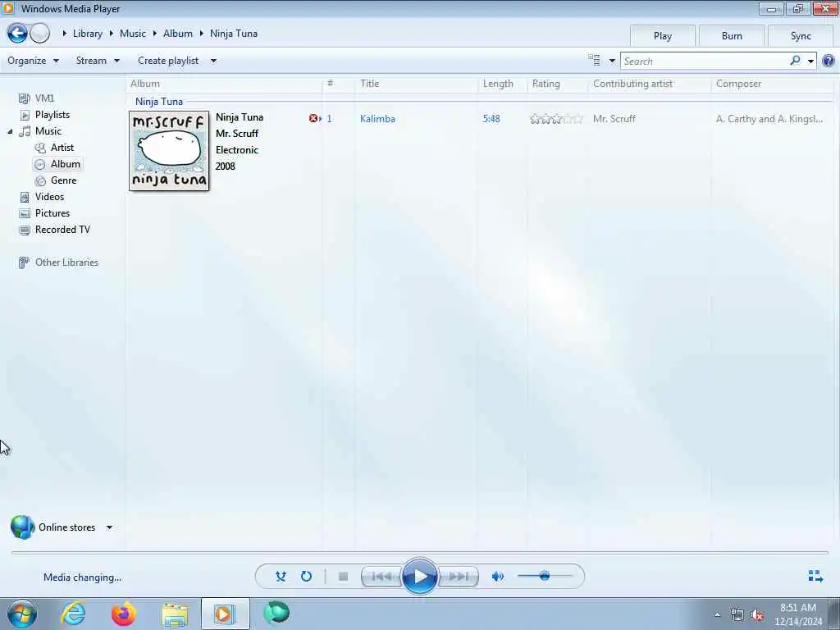
Task: Expand the breadcrumb arrow before Music
Action: [112, 33]
